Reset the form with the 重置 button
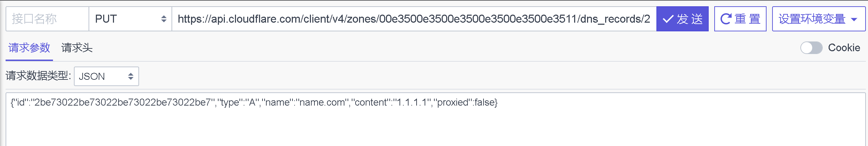 [x=740, y=19]
